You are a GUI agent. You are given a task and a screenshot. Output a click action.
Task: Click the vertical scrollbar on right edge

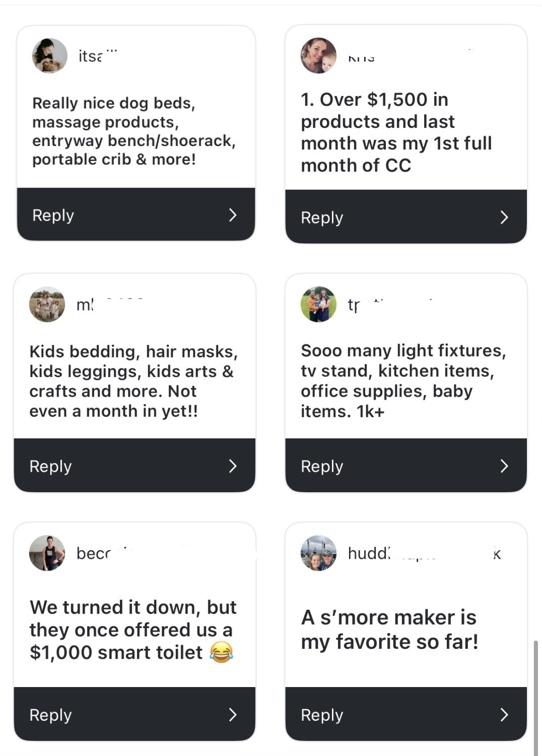coord(535,697)
